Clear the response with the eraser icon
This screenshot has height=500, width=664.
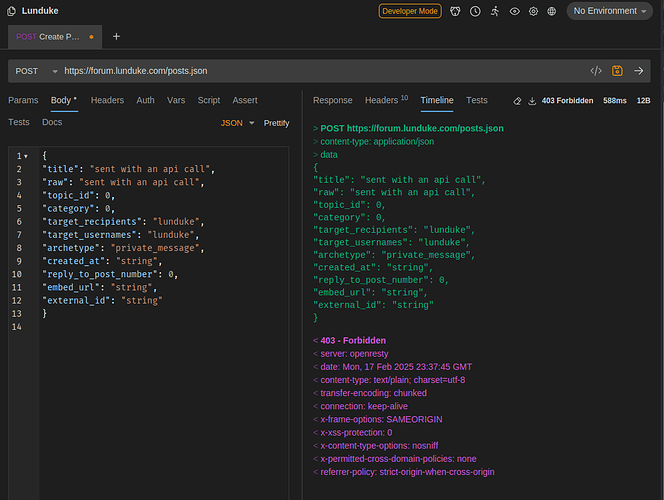pos(517,101)
